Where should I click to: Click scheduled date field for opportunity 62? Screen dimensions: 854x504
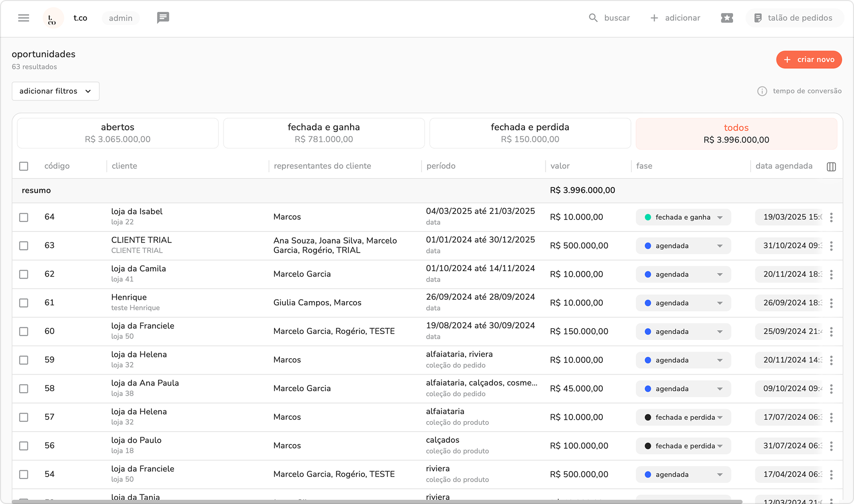(789, 275)
